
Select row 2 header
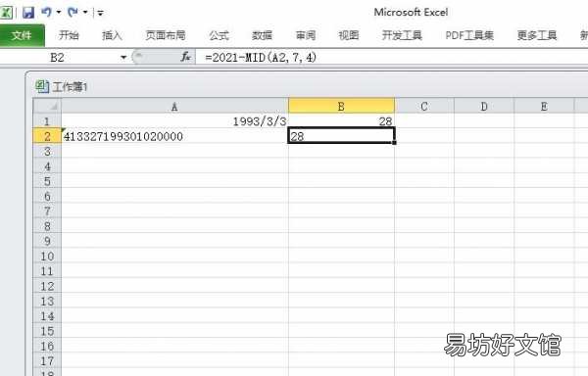tap(47, 136)
